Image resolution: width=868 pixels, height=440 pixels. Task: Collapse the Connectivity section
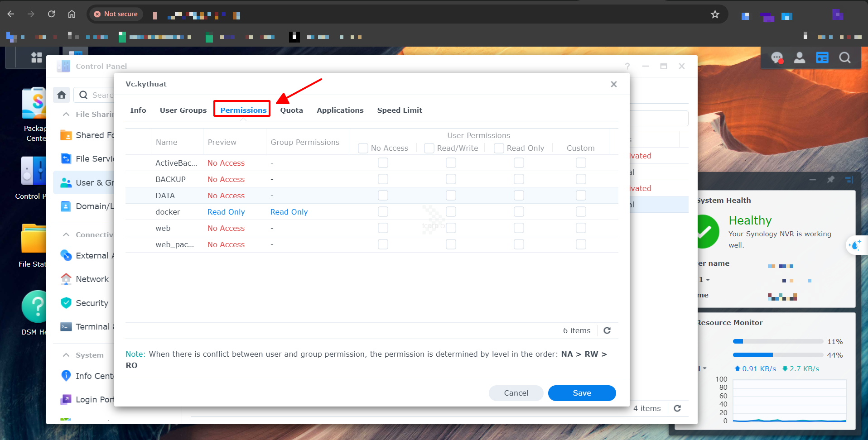[66, 234]
